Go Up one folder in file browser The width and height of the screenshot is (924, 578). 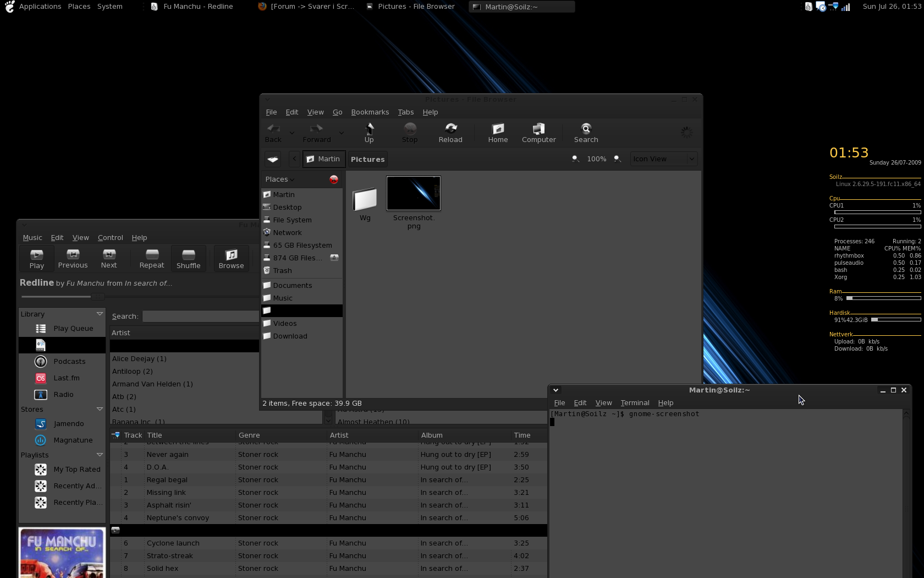pyautogui.click(x=369, y=133)
